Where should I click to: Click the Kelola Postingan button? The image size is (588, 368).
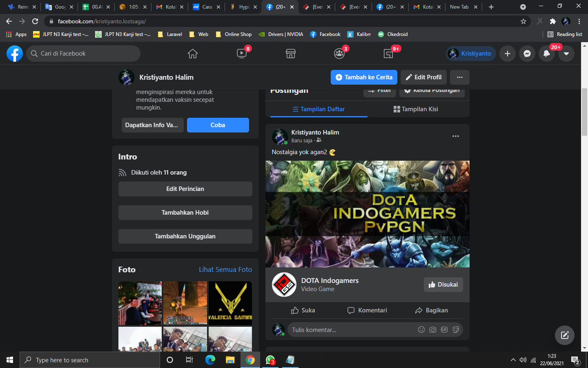click(432, 91)
